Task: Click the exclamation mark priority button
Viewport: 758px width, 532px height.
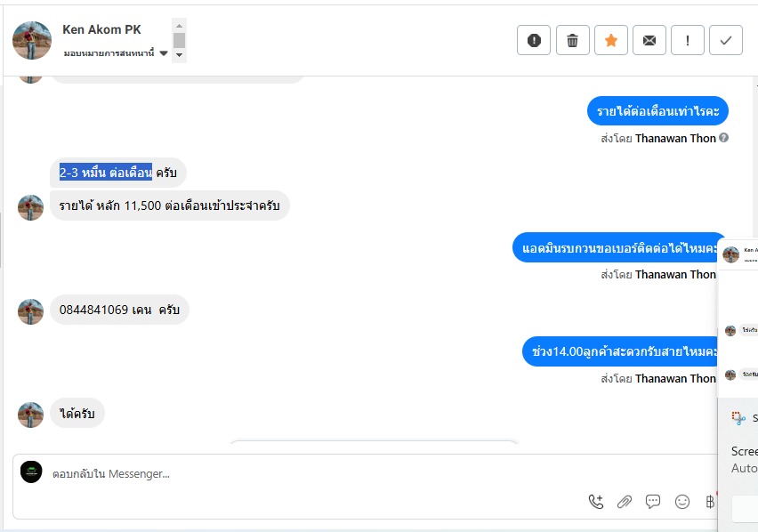Action: pyautogui.click(x=688, y=40)
